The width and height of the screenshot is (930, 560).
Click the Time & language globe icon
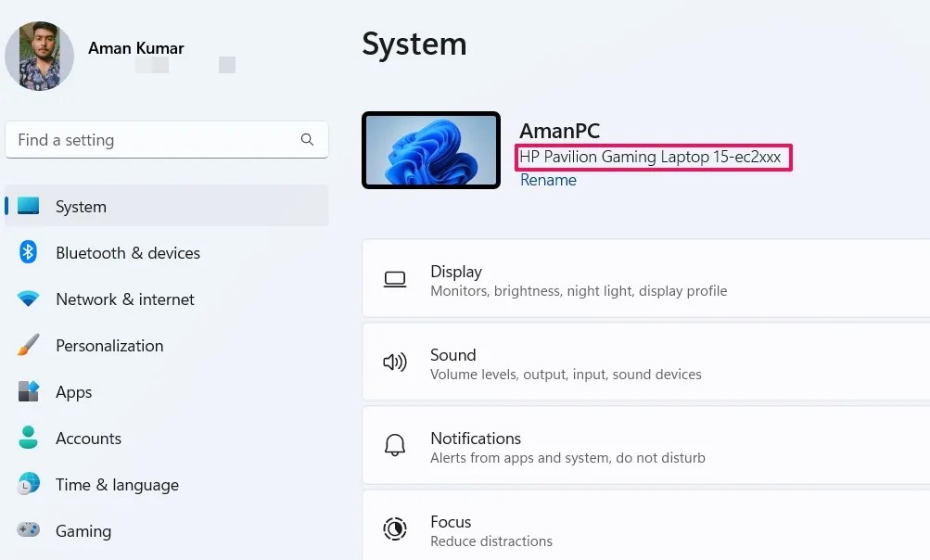(x=28, y=484)
